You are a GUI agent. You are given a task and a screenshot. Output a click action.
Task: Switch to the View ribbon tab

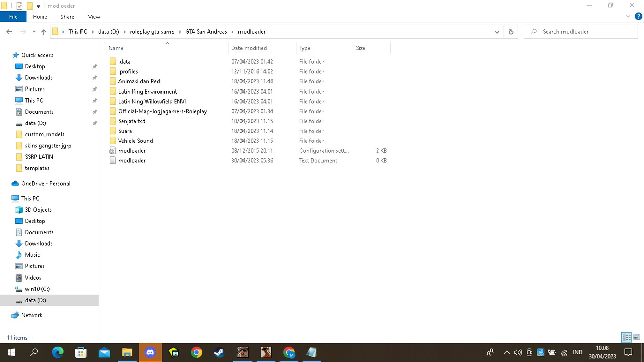[x=94, y=17]
